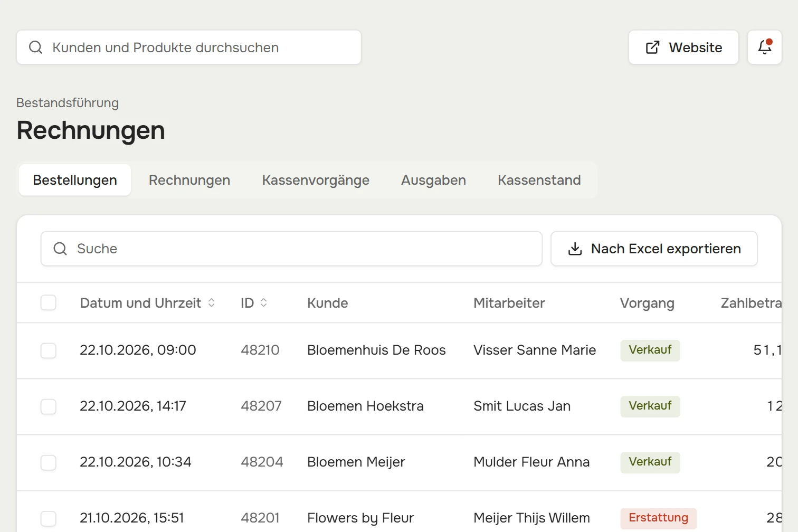Select the checkbox for order 48210
Screen dimensions: 798x532
49,350
